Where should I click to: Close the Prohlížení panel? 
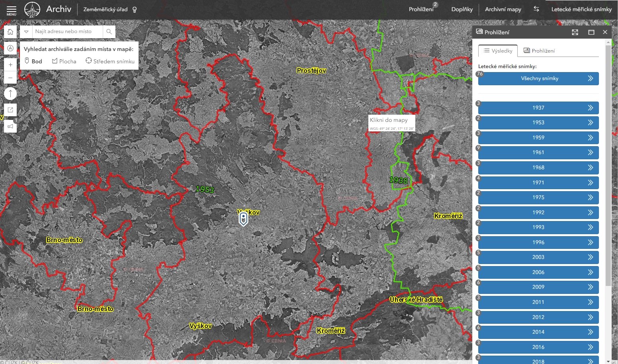(x=605, y=32)
